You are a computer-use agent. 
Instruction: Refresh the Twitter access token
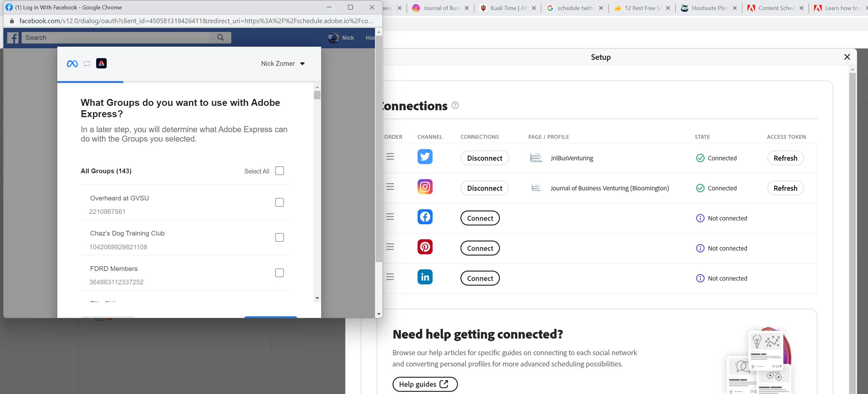(785, 158)
